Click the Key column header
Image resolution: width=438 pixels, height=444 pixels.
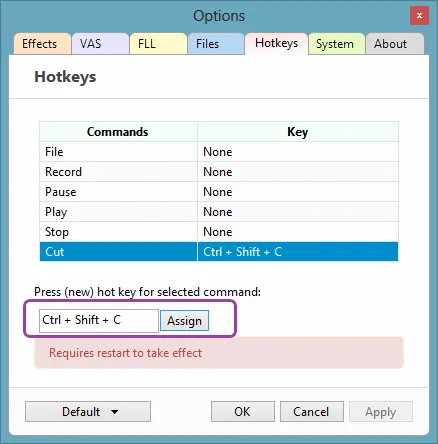(298, 132)
